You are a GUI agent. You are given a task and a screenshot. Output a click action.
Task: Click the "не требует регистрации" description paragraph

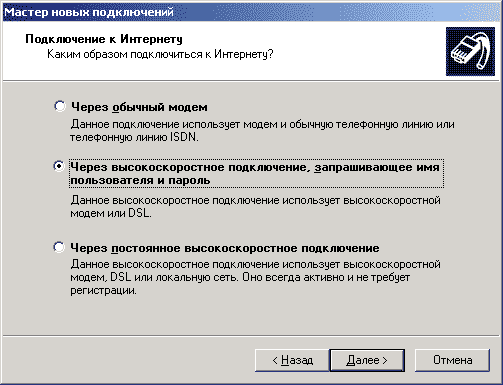tap(255, 277)
